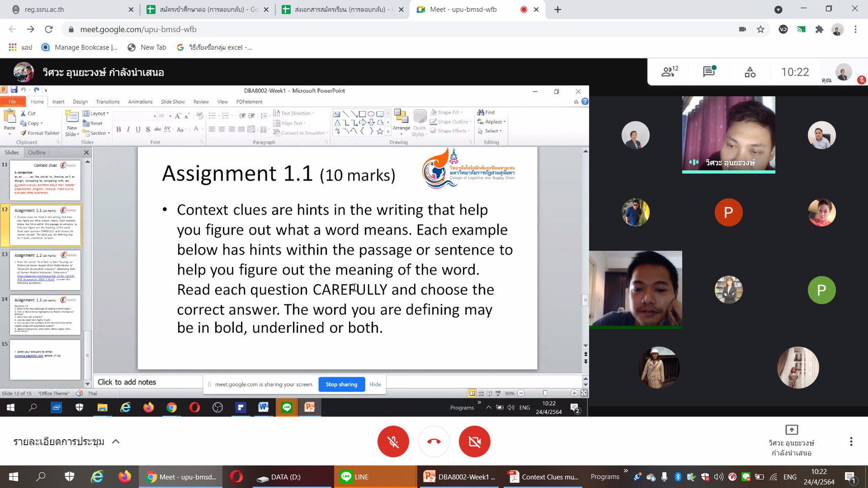This screenshot has height=488, width=868.
Task: Open the Meet more options menu
Action: pos(851,441)
